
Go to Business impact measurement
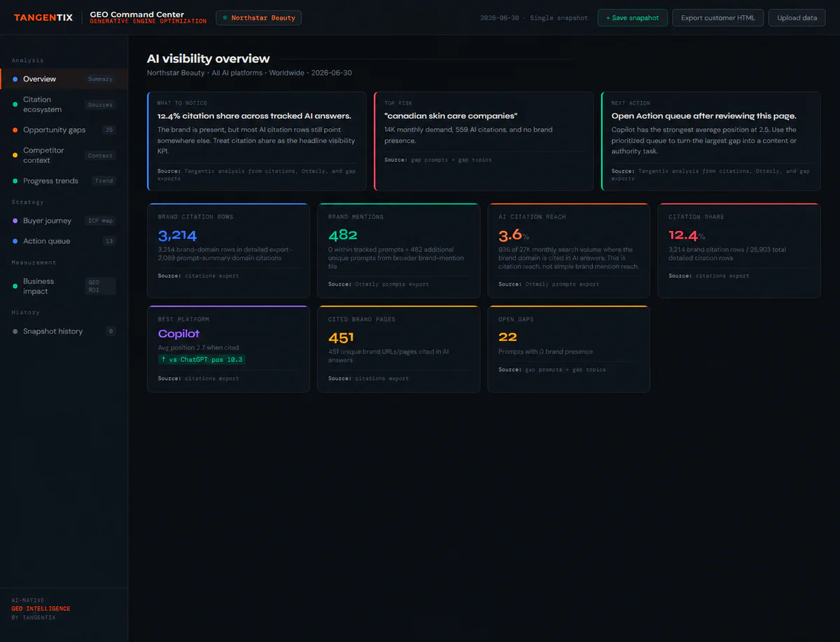pos(64,286)
